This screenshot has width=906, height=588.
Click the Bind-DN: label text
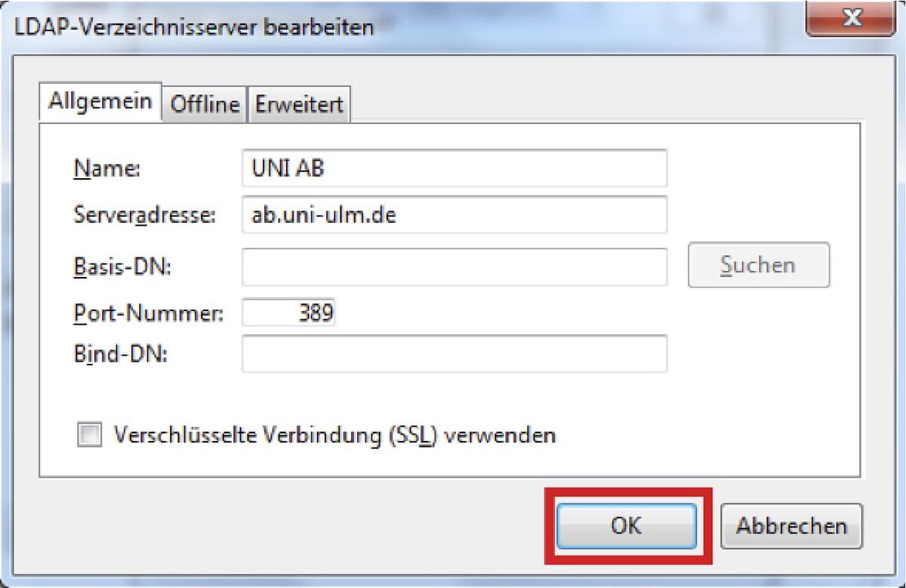119,354
